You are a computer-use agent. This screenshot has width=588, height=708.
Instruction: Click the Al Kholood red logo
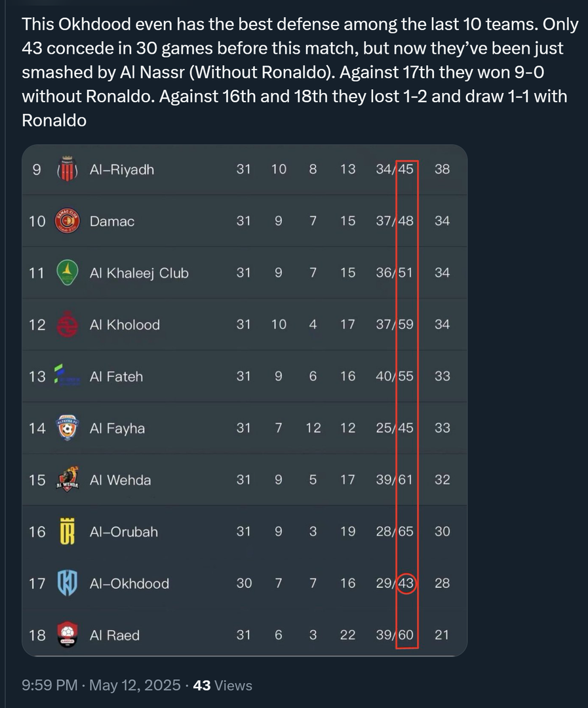point(68,324)
